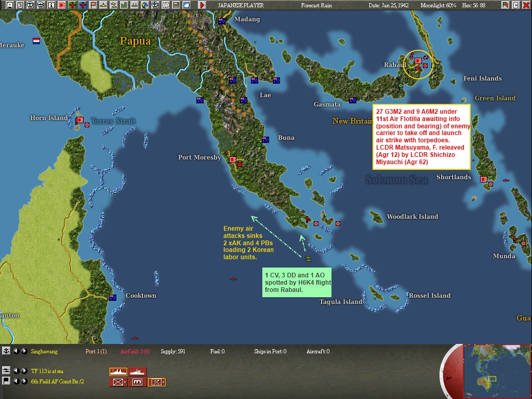The width and height of the screenshot is (532, 399).
Task: Select the spotted enemy carrier task force icon
Action: point(308,259)
